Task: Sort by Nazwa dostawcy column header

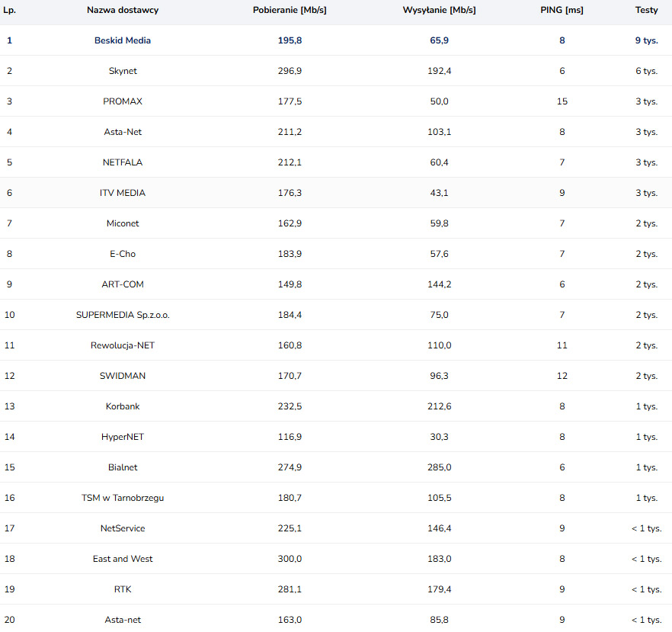Action: click(123, 10)
